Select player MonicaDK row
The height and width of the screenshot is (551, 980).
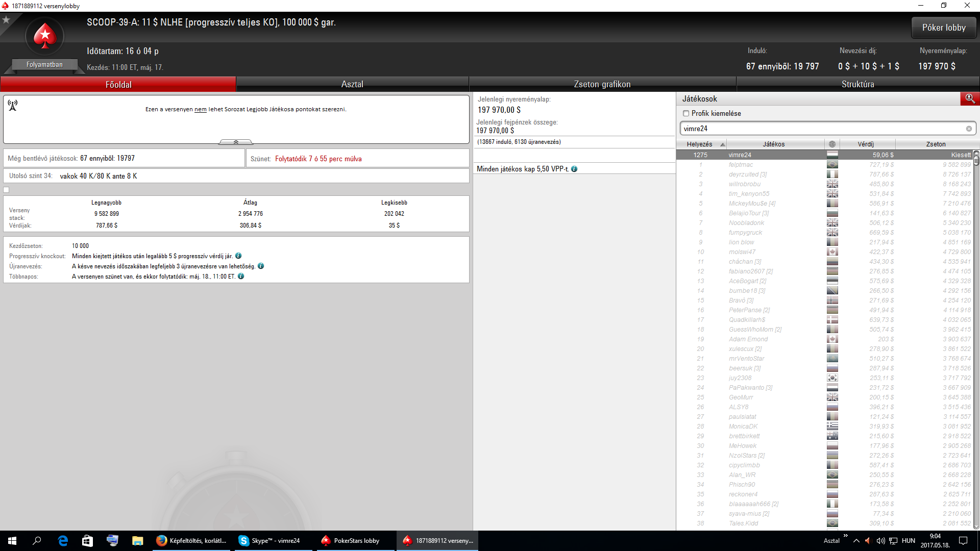coord(825,427)
